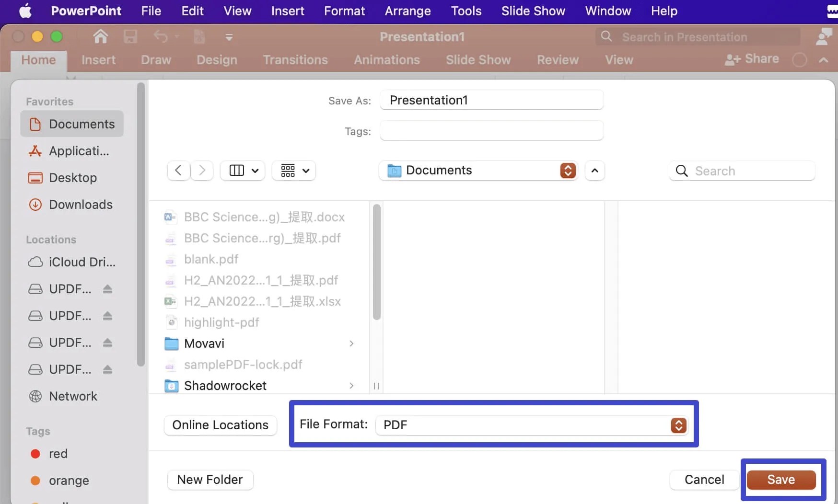Select Desktop under Favorites
The height and width of the screenshot is (504, 838).
pos(73,177)
